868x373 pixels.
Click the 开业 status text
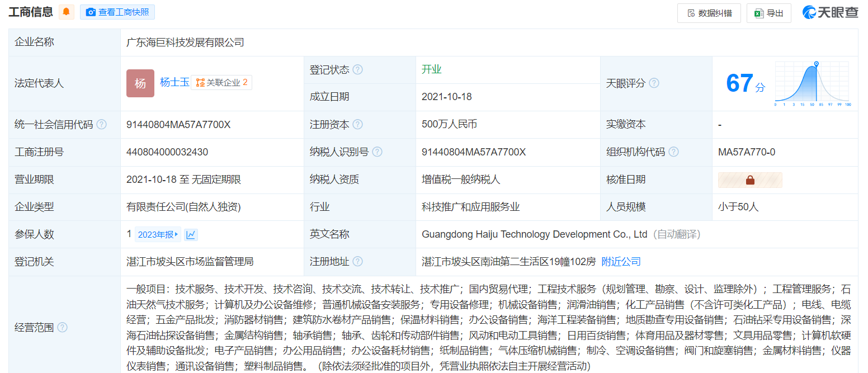(432, 70)
